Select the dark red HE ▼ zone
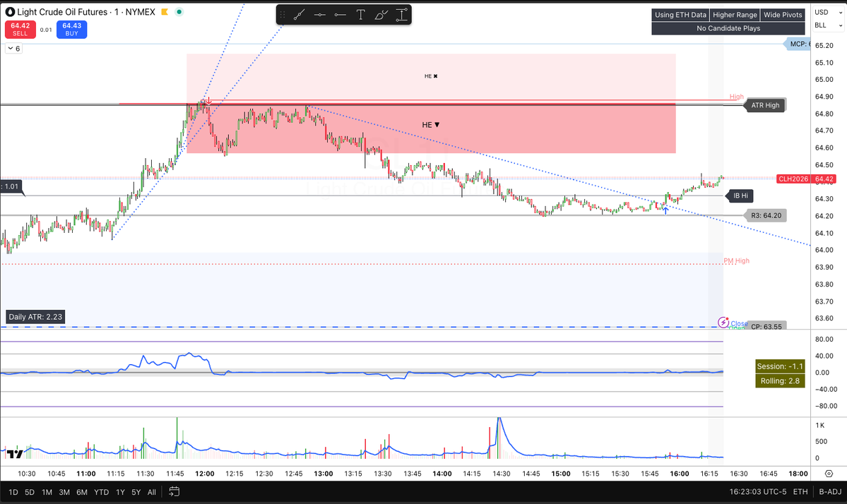The image size is (847, 504). (431, 128)
